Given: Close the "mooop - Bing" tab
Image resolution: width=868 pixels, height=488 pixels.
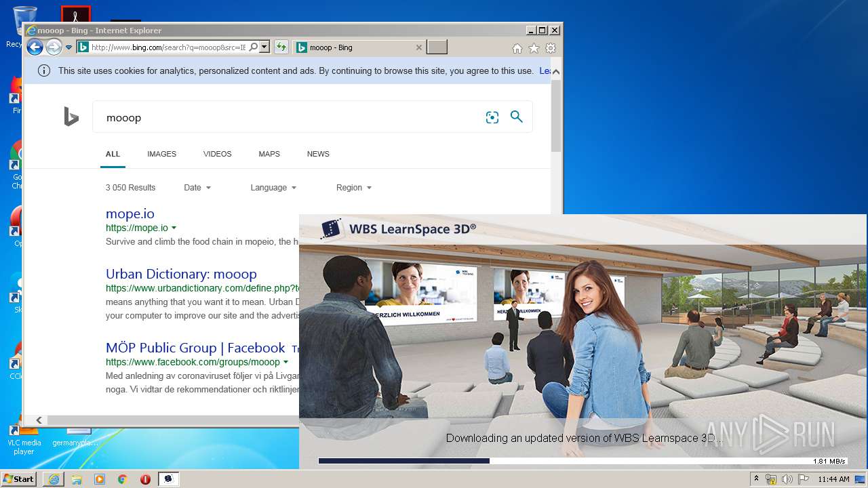Looking at the screenshot, I should pos(419,47).
